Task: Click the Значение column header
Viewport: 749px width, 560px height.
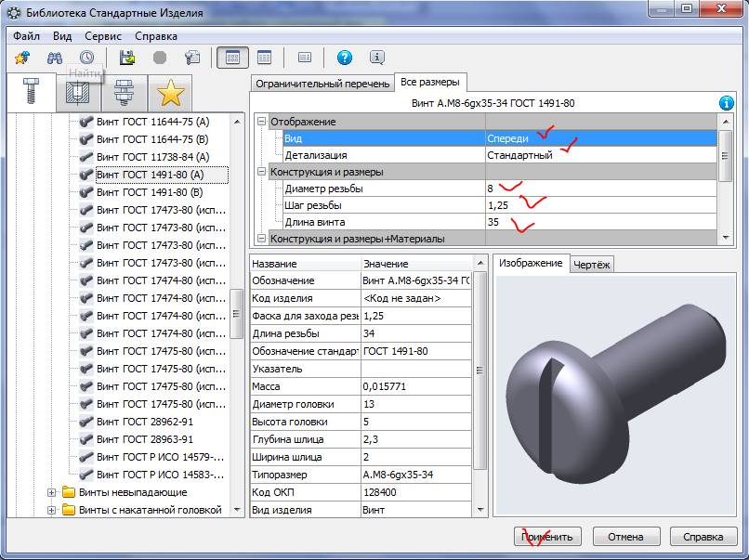Action: [x=417, y=264]
